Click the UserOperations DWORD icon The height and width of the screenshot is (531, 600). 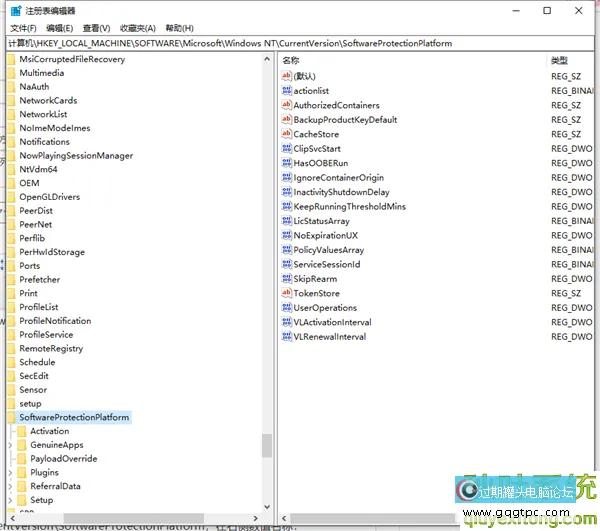click(x=287, y=308)
